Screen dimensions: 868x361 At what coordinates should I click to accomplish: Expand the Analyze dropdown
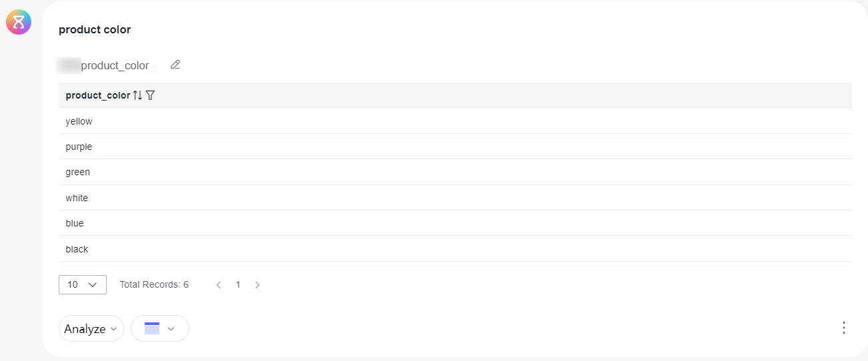point(91,328)
